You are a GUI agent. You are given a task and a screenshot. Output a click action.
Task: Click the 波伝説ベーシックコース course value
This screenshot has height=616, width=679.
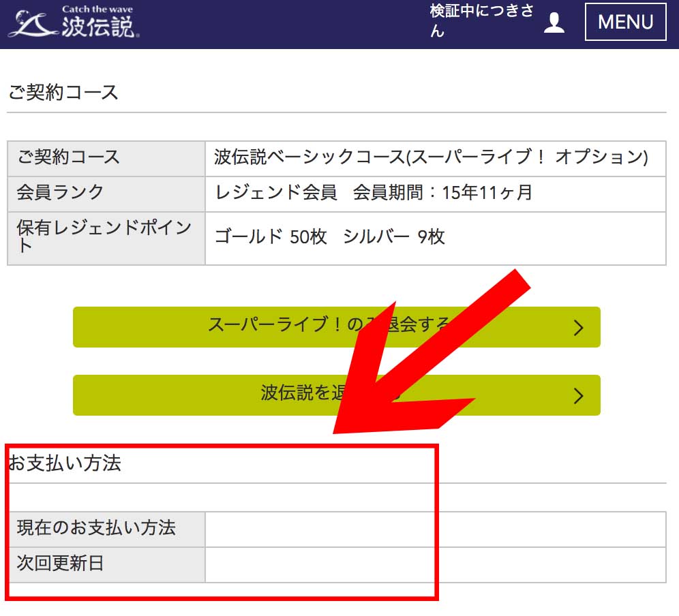[x=431, y=157]
